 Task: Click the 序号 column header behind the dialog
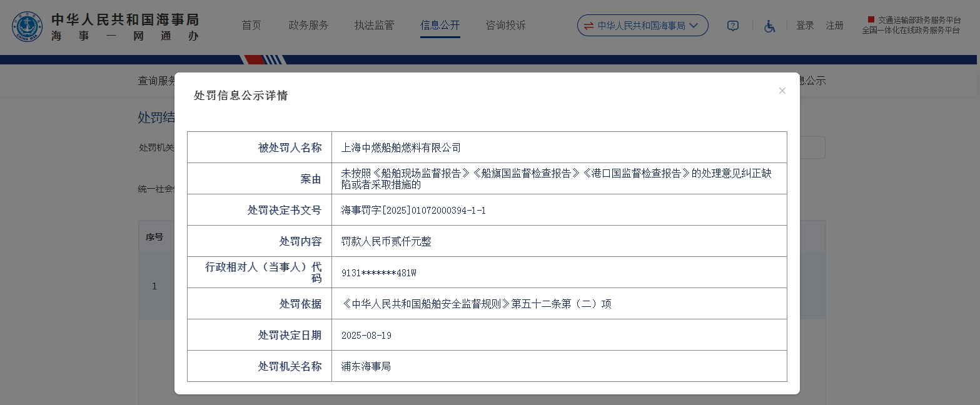(x=154, y=237)
